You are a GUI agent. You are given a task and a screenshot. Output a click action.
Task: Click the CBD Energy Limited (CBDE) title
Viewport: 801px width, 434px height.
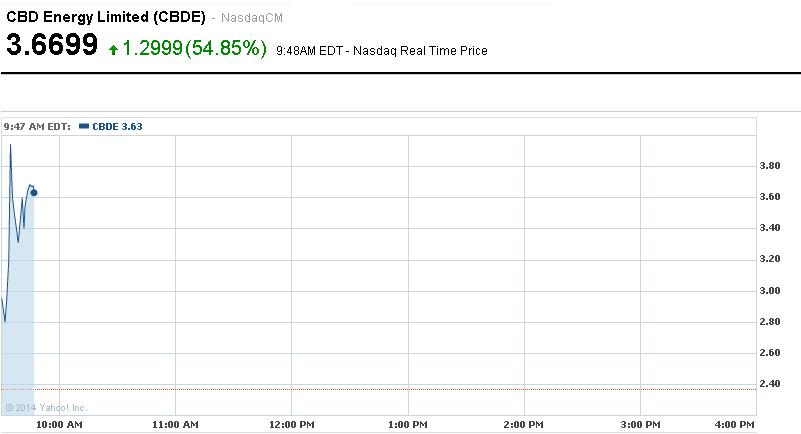(107, 17)
